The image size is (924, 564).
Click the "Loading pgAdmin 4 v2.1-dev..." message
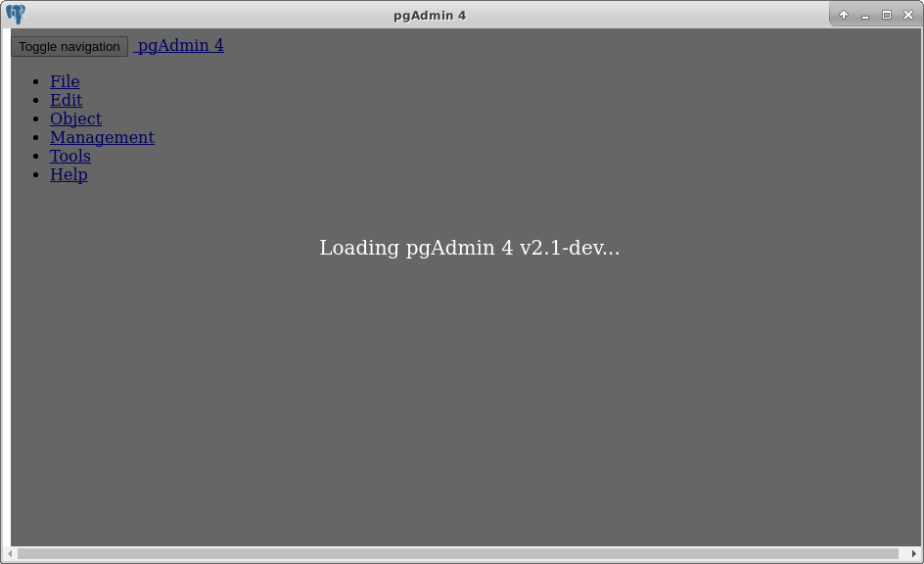click(x=469, y=248)
